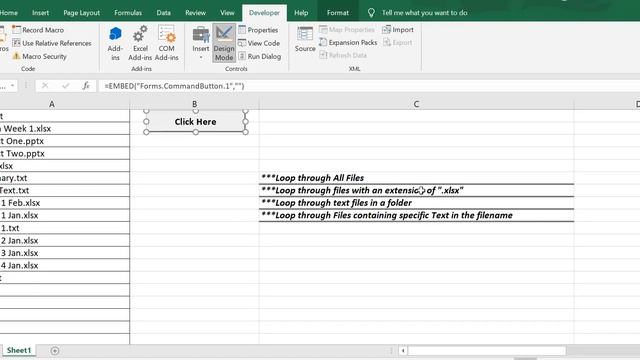Click the Enter formula checkmark icon
Image resolution: width=640 pixels, height=360 pixels.
66,86
